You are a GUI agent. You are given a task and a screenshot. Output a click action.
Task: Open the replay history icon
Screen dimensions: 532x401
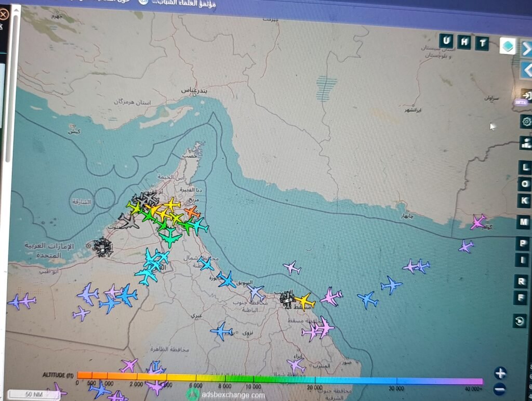tap(520, 321)
